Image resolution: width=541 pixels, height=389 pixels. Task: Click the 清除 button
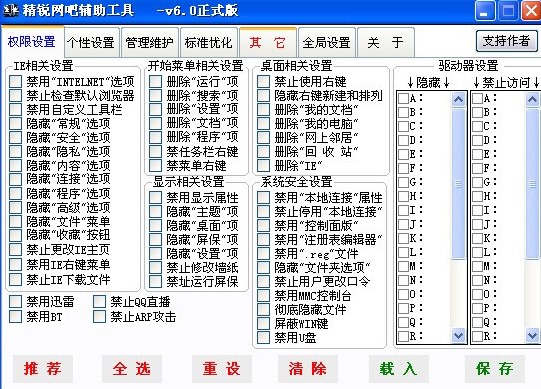[308, 369]
